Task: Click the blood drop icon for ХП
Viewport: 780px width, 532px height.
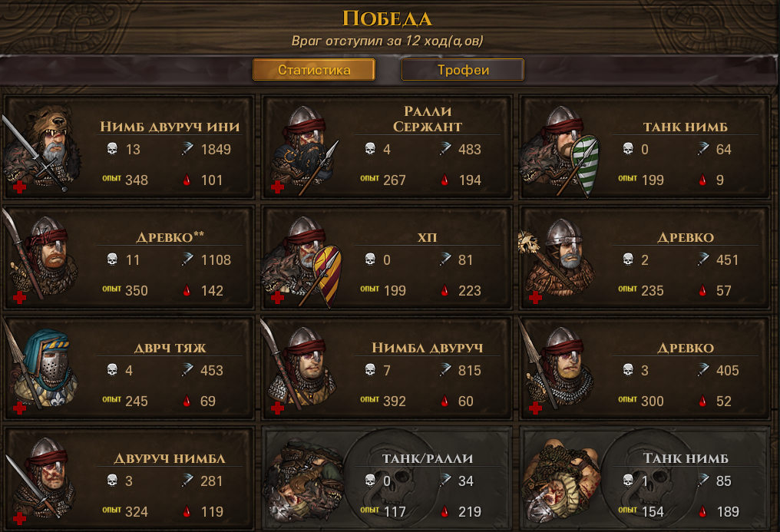Action: point(445,290)
